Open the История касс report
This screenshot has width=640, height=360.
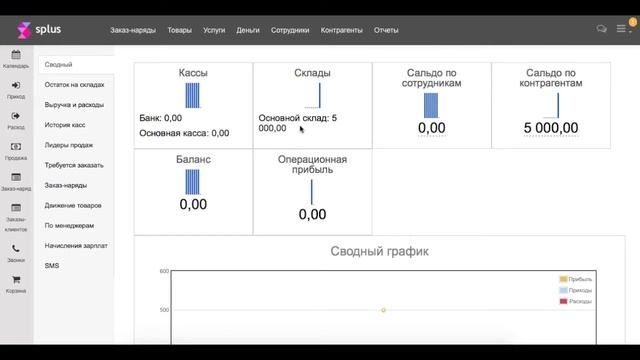pos(65,125)
